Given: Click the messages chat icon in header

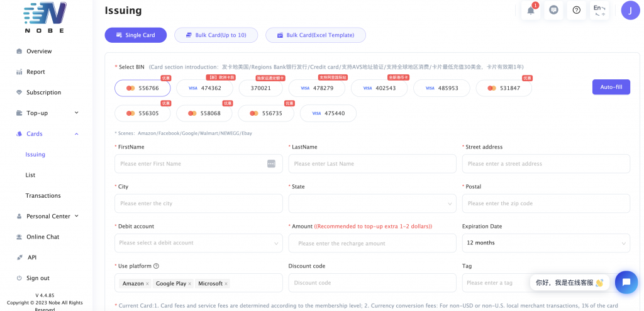Looking at the screenshot, I should pyautogui.click(x=553, y=10).
